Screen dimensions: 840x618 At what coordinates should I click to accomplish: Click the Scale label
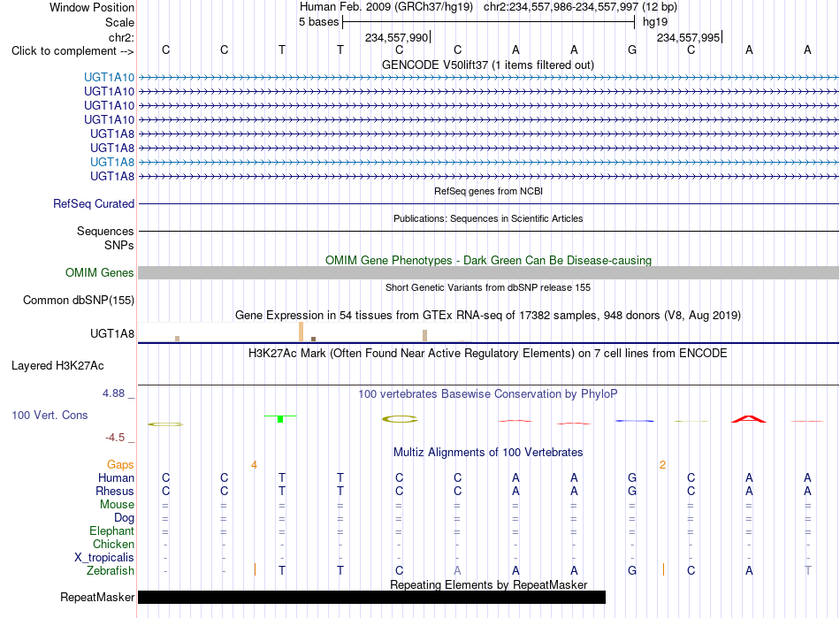tap(119, 22)
